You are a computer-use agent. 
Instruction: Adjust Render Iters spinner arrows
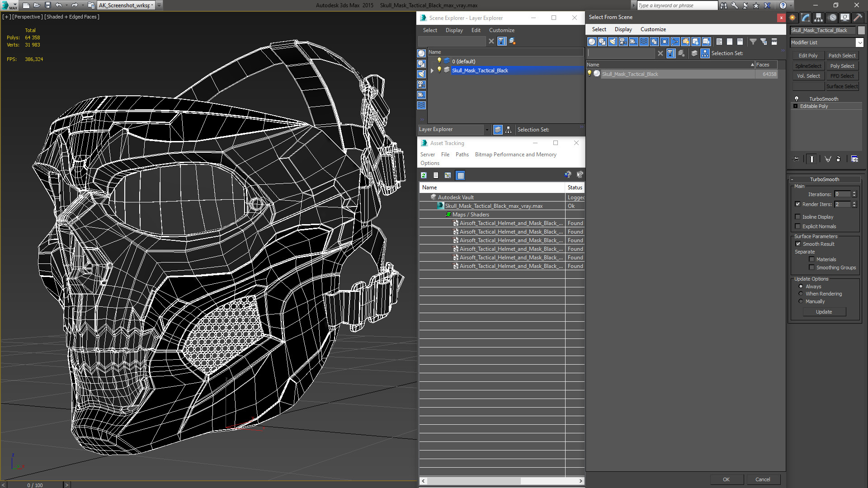pos(854,204)
